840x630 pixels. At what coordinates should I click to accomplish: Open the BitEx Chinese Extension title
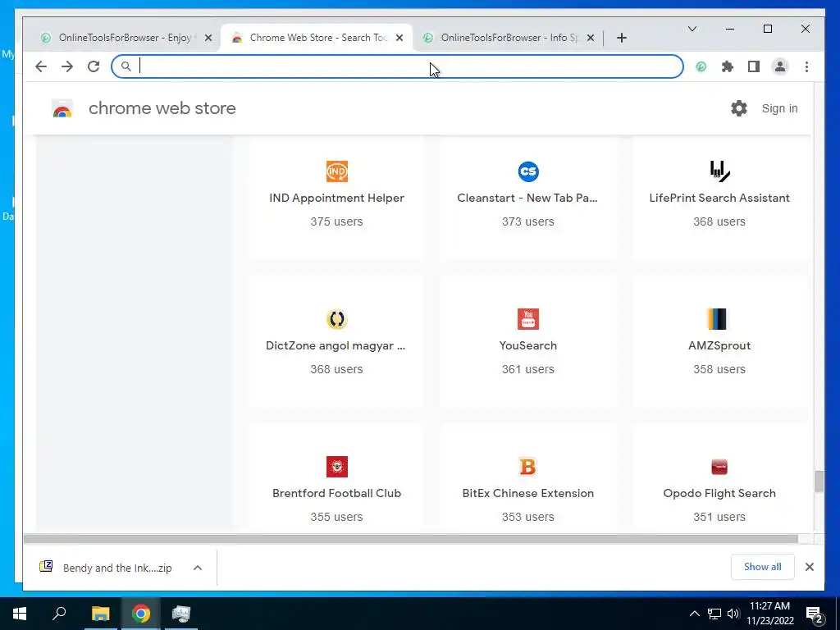tap(528, 493)
